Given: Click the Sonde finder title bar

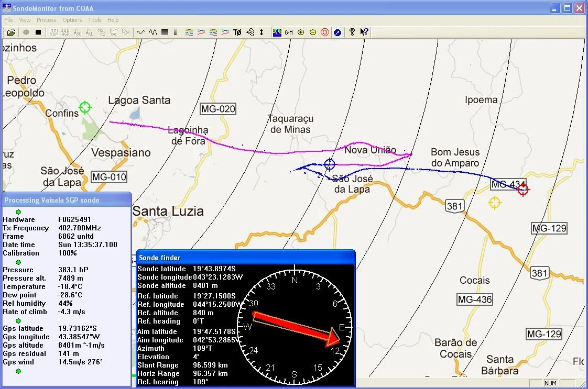Looking at the screenshot, I should [245, 258].
